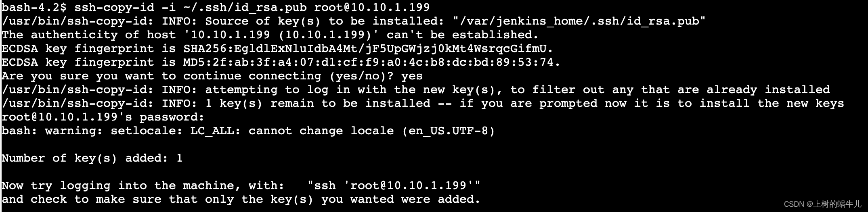Screen dimensions: 868x212
Task: Click the SHA256 fingerprint string
Action: point(365,49)
